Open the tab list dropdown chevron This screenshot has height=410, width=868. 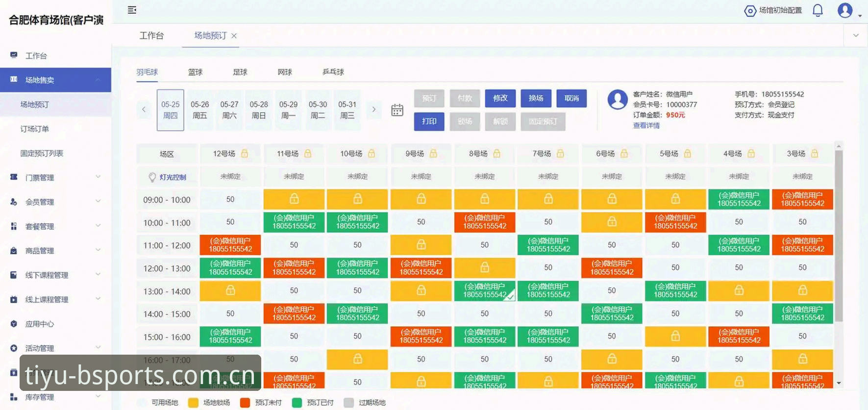pos(856,35)
